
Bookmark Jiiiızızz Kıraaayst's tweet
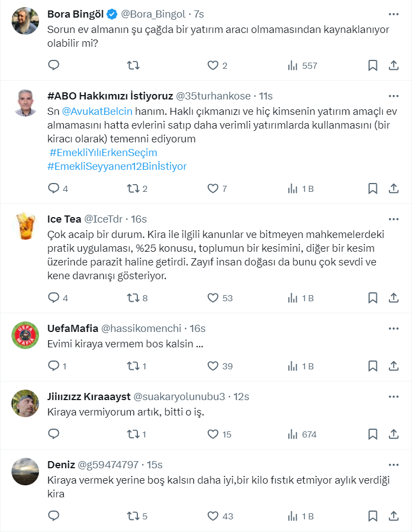[372, 434]
